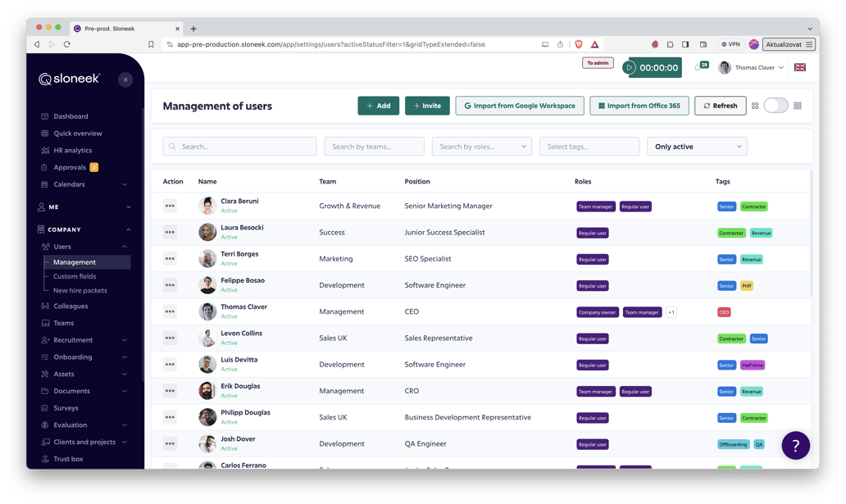Toggle the extended grid view switch

pos(775,106)
